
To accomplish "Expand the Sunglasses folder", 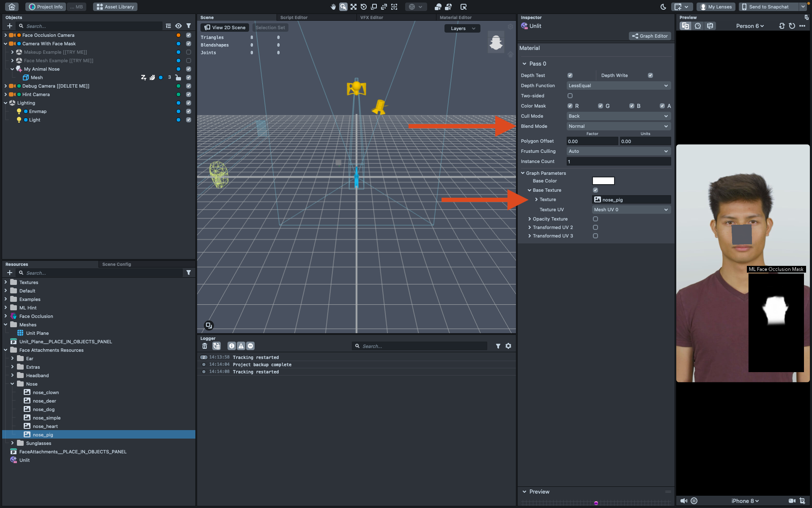I will click(12, 443).
